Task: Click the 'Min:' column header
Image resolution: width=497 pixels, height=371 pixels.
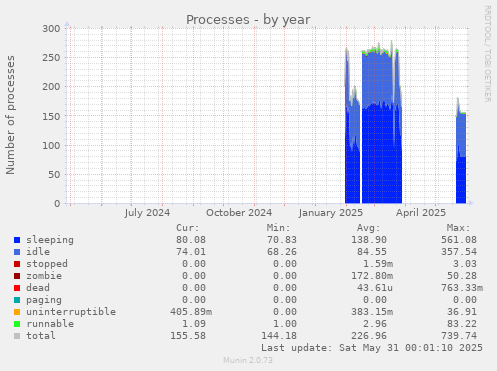Action: (x=278, y=228)
